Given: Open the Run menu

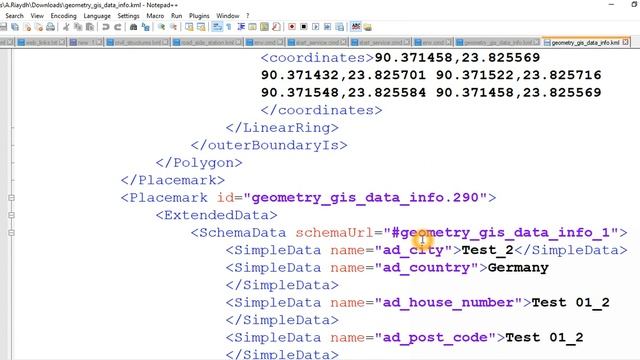Looking at the screenshot, I should [x=176, y=16].
